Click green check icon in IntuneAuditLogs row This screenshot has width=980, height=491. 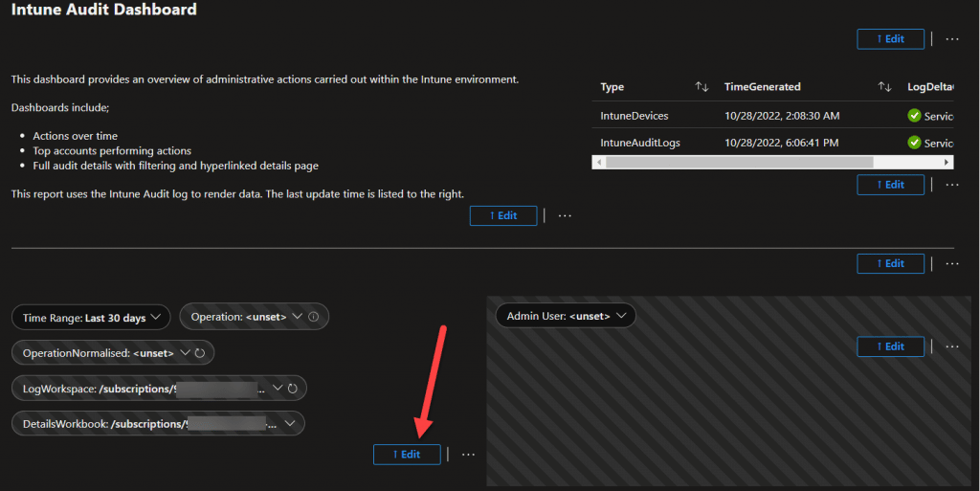914,143
